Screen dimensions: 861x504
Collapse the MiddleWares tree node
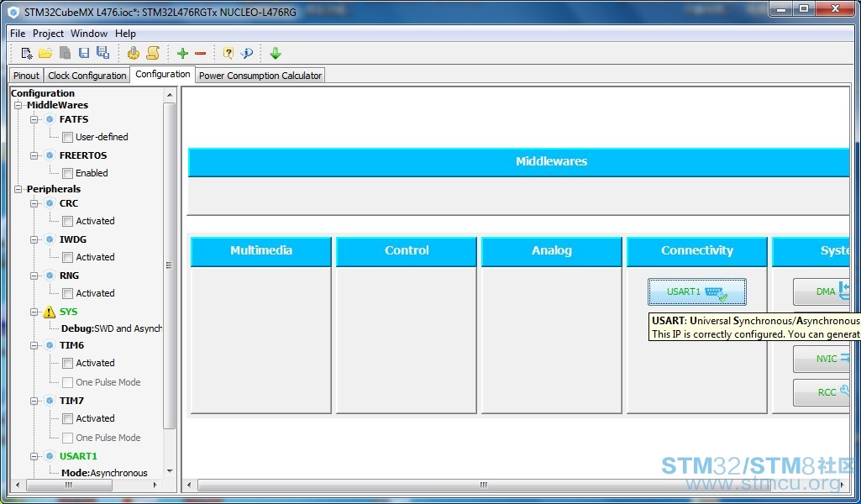coord(18,105)
